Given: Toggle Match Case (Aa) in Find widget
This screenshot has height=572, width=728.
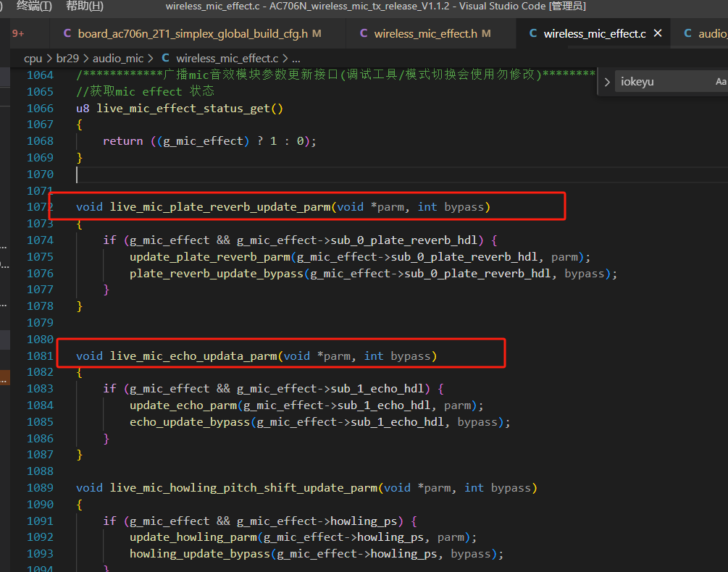Looking at the screenshot, I should click(721, 82).
